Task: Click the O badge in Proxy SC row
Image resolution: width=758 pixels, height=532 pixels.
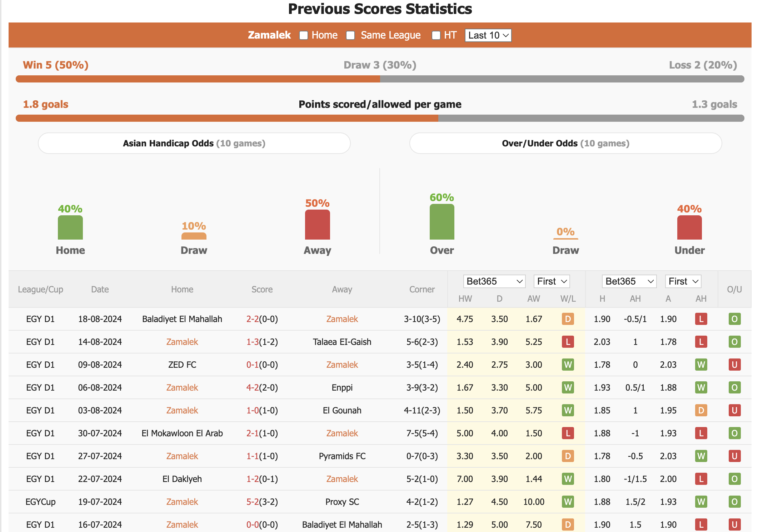Action: tap(734, 502)
